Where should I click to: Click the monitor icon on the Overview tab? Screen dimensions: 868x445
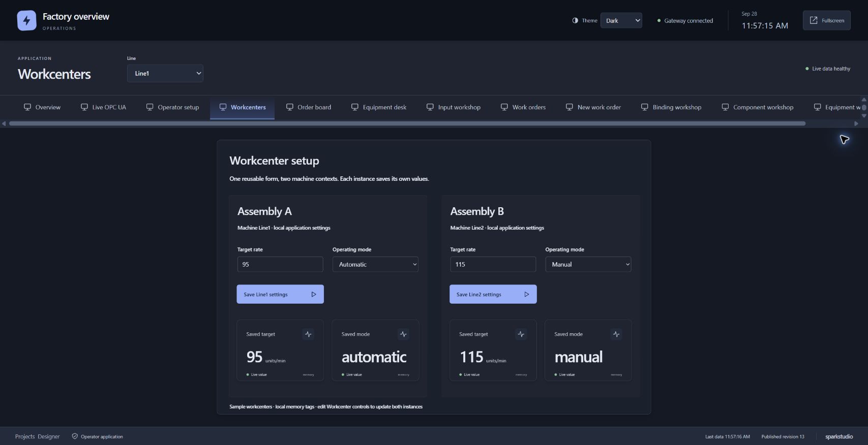tap(27, 107)
